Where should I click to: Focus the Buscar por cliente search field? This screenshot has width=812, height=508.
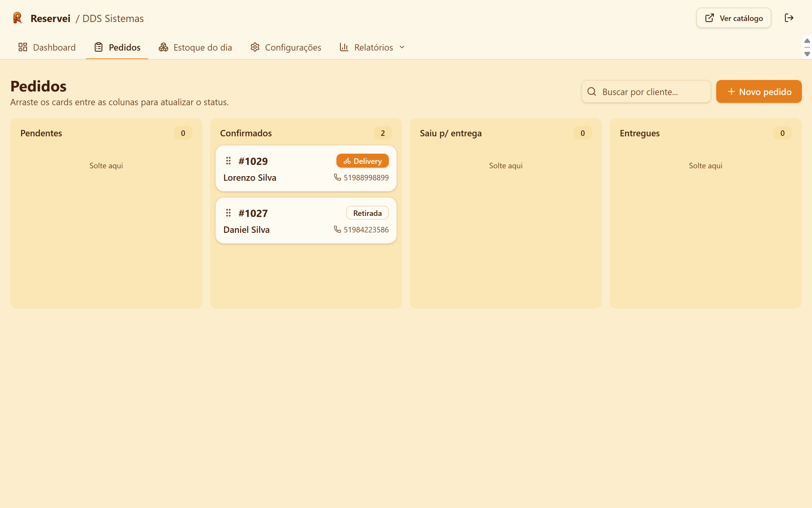(646, 92)
